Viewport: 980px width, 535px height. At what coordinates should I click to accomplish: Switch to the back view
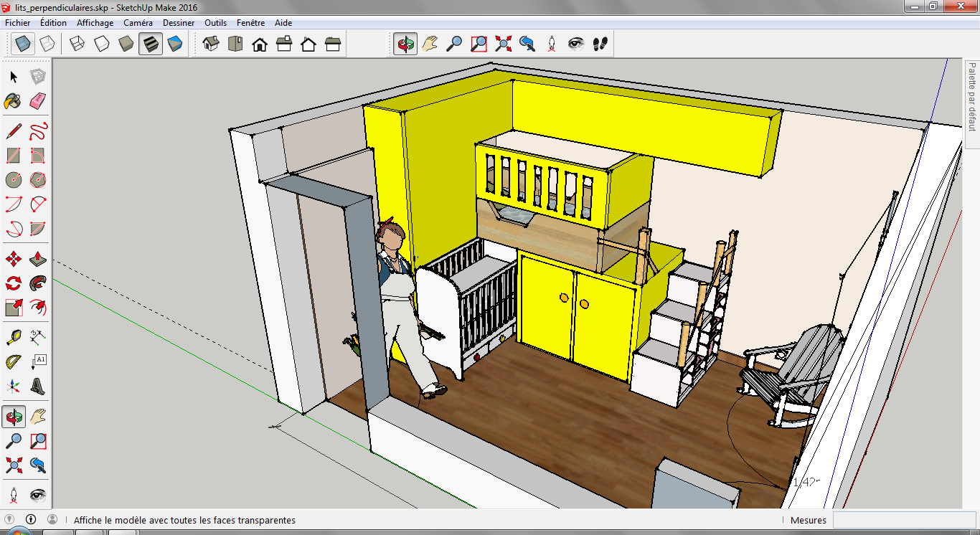(x=308, y=44)
